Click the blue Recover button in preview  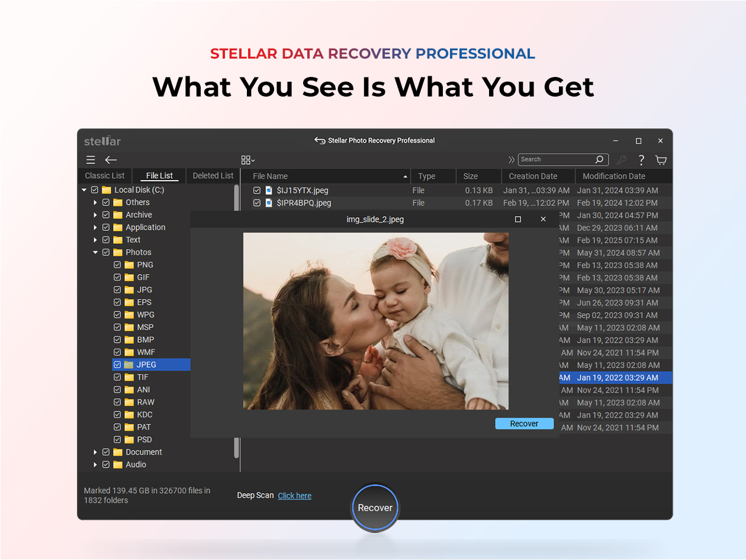(524, 424)
